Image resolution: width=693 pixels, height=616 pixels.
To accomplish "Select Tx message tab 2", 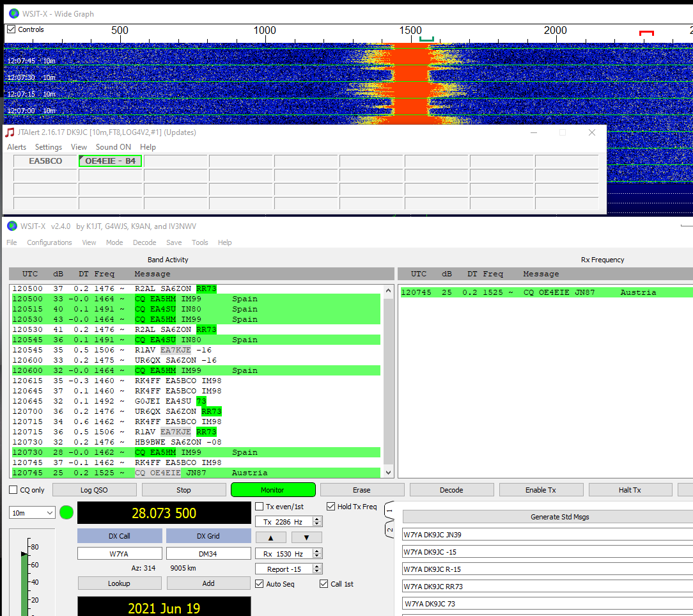I will [x=389, y=530].
